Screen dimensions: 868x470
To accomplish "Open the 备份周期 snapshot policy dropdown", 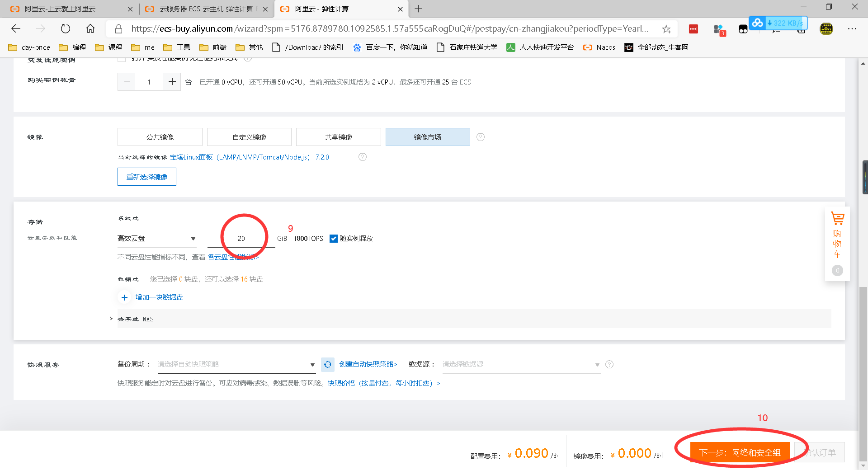I will [x=236, y=364].
